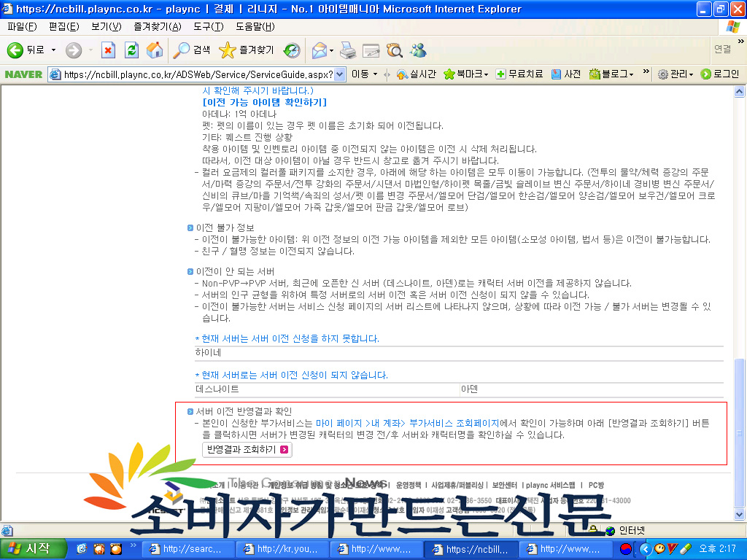
Task: Expand the address bar URL dropdown
Action: coord(340,74)
